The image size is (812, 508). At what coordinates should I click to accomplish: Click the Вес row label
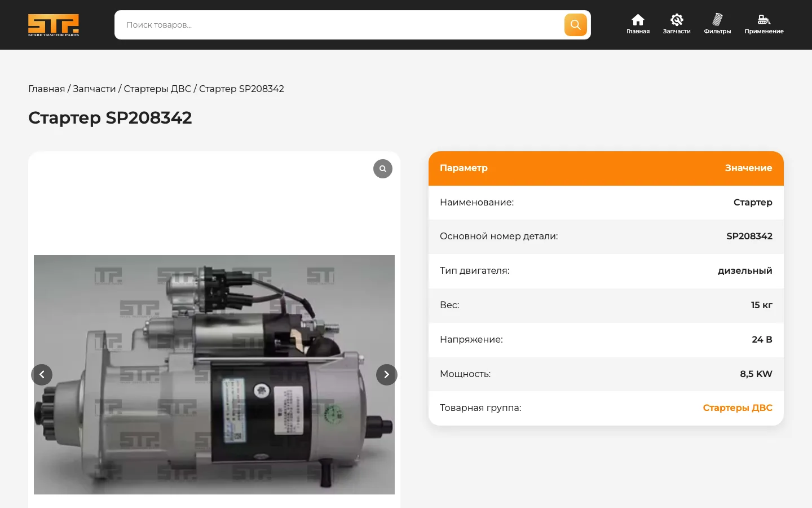[449, 305]
